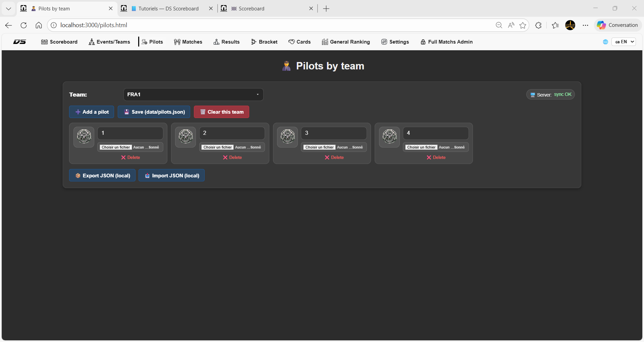Viewport: 644px width, 342px height.
Task: Click Clear this team button
Action: tap(221, 112)
